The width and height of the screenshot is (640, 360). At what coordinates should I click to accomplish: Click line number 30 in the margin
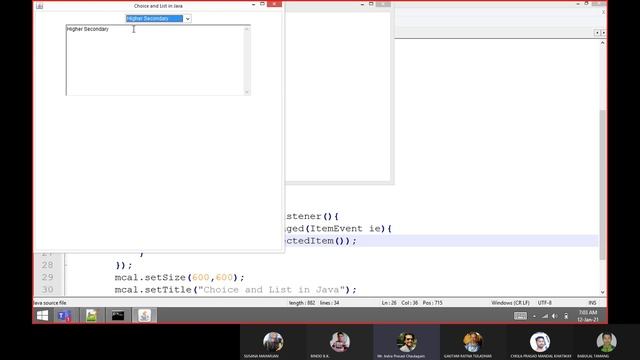(x=47, y=290)
